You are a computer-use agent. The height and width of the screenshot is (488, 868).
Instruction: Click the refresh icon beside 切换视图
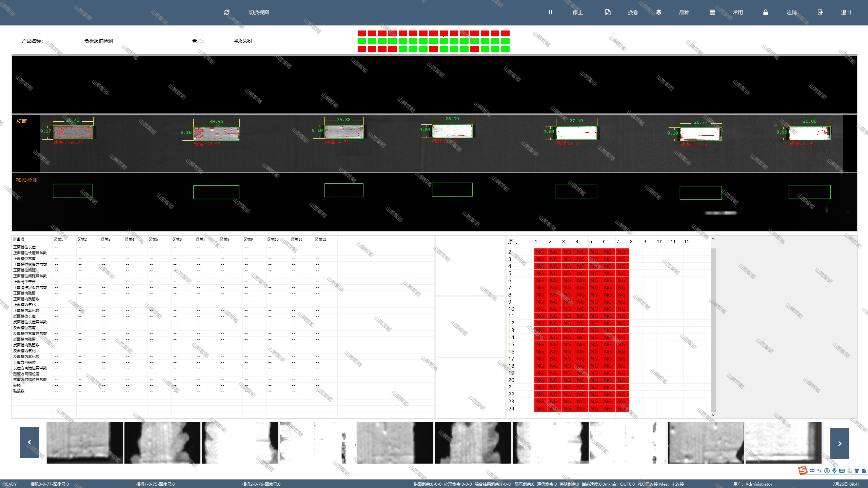pyautogui.click(x=227, y=12)
